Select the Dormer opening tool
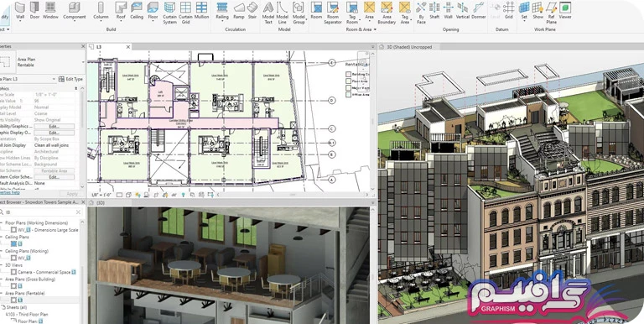 point(479,11)
